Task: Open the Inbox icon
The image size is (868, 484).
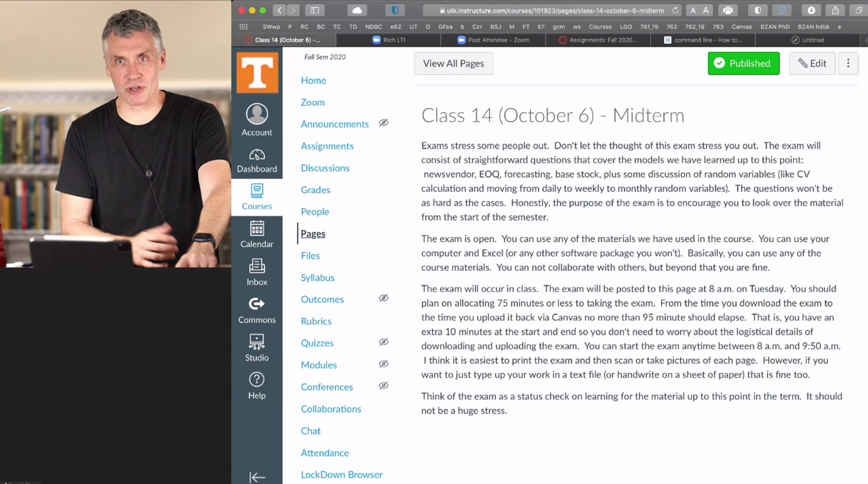Action: tap(256, 272)
